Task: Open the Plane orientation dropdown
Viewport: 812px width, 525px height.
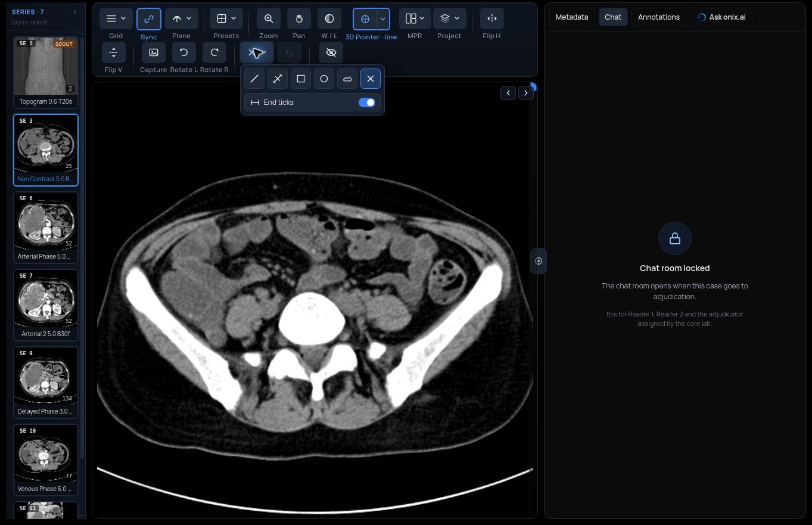Action: point(182,18)
